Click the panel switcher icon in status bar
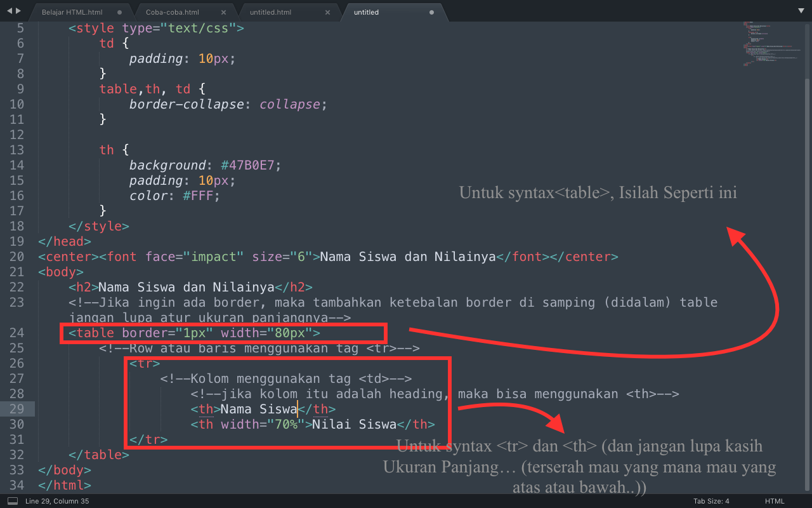This screenshot has height=508, width=812. point(11,501)
